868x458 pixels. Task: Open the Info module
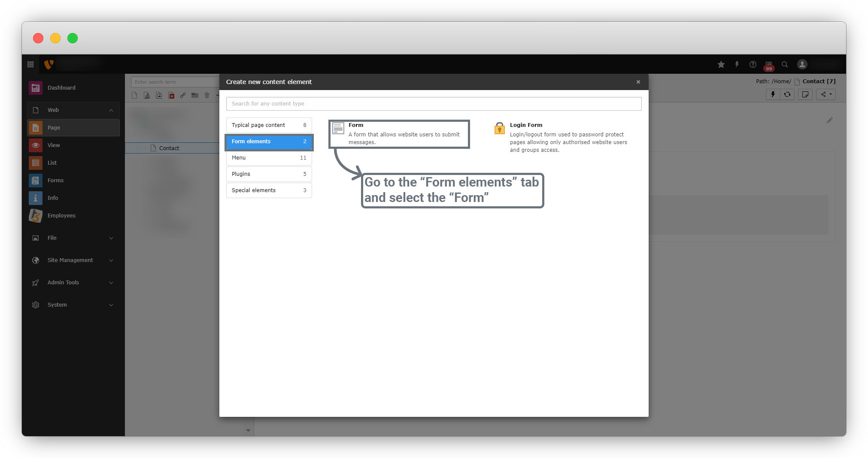click(52, 198)
